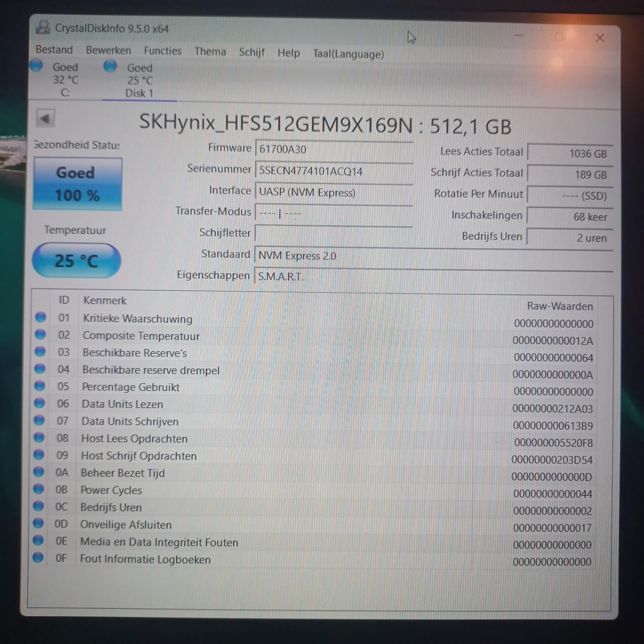Click the empty Schijfletter field

pos(334,233)
